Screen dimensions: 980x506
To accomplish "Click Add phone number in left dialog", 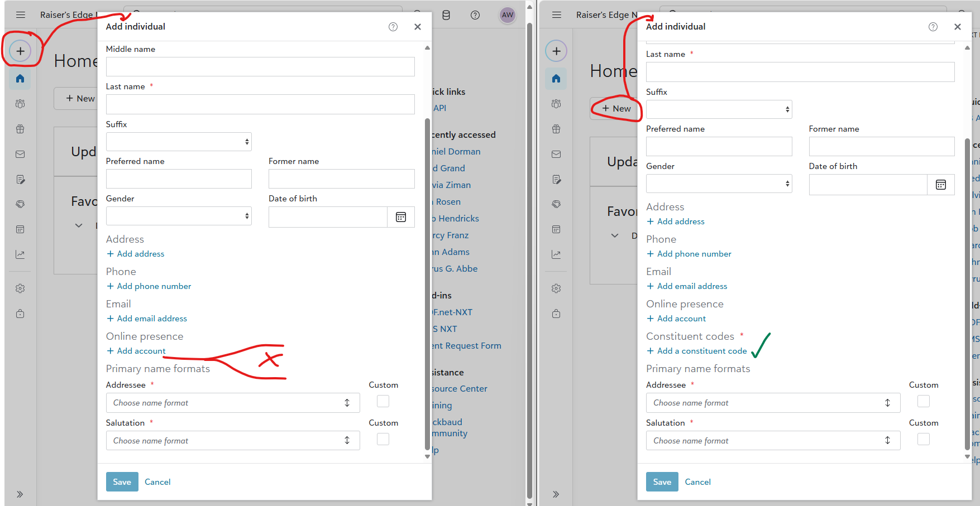I will click(149, 286).
